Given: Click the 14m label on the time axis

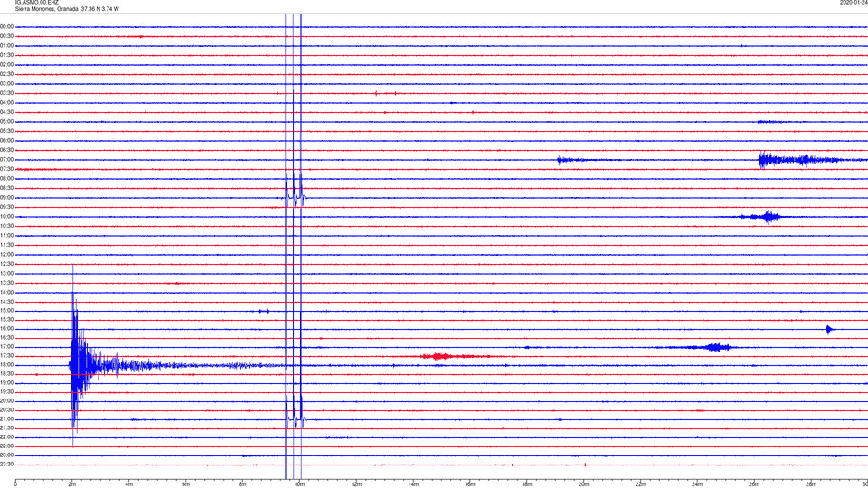Looking at the screenshot, I should [x=413, y=484].
